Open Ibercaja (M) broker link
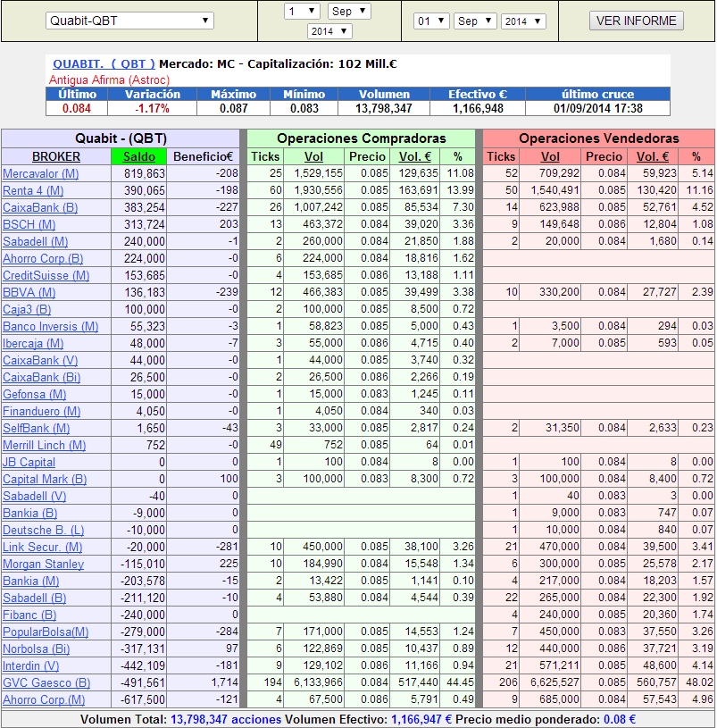This screenshot has width=717, height=728. tap(33, 344)
